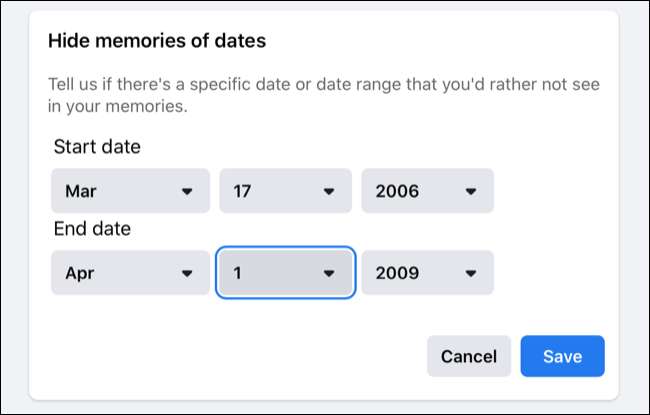Image resolution: width=650 pixels, height=415 pixels.
Task: Click the gray background outside the dialog
Action: tap(634, 200)
